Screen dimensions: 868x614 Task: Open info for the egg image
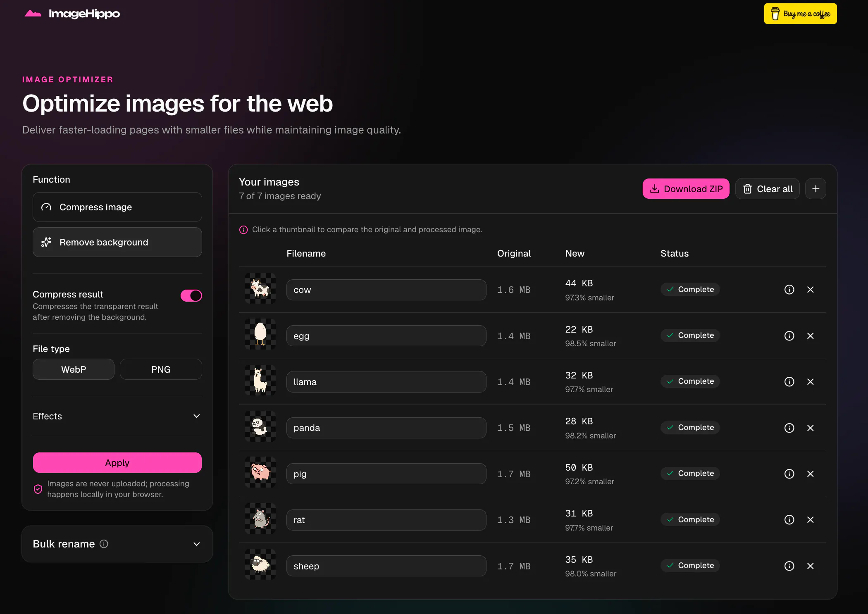pos(789,336)
